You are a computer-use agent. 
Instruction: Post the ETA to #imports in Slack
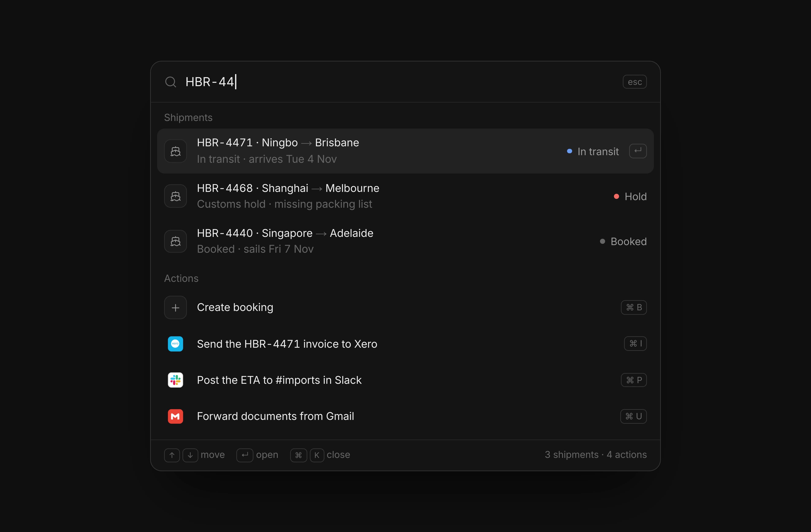click(x=405, y=380)
